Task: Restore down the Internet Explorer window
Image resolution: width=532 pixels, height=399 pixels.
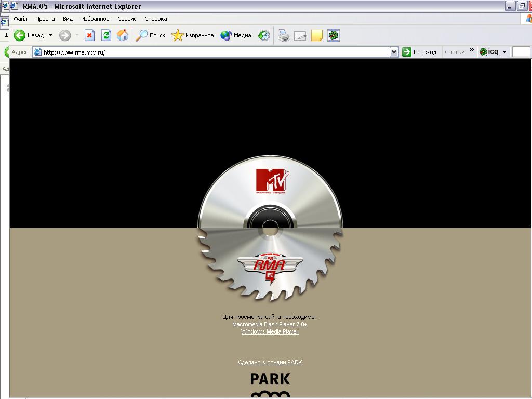Action: point(522,6)
